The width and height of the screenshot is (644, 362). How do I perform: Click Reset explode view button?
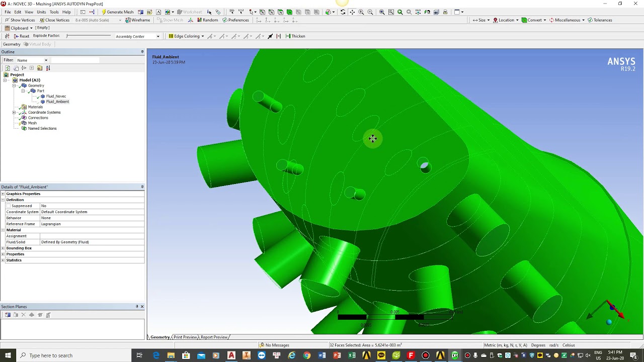coord(21,36)
